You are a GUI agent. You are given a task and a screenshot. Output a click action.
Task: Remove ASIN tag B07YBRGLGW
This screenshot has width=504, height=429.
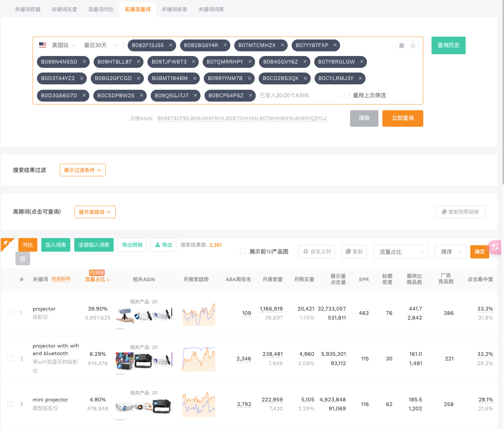(362, 62)
